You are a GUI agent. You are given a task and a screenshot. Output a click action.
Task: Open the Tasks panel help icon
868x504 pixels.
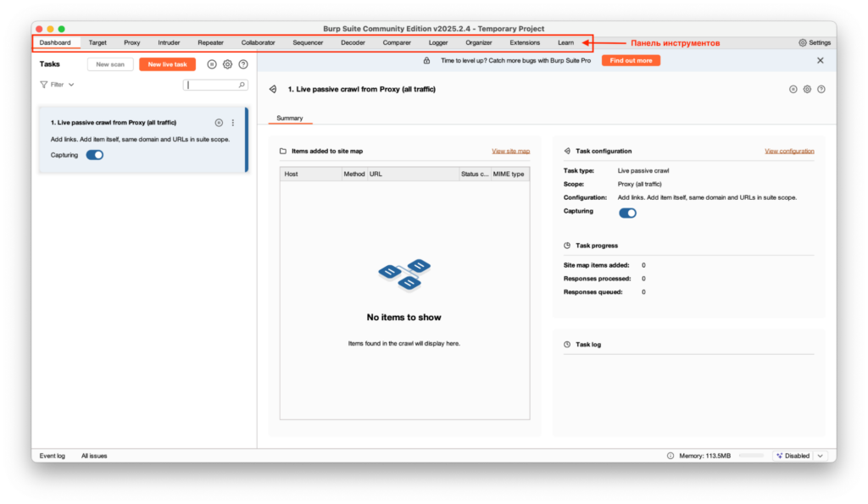(244, 64)
